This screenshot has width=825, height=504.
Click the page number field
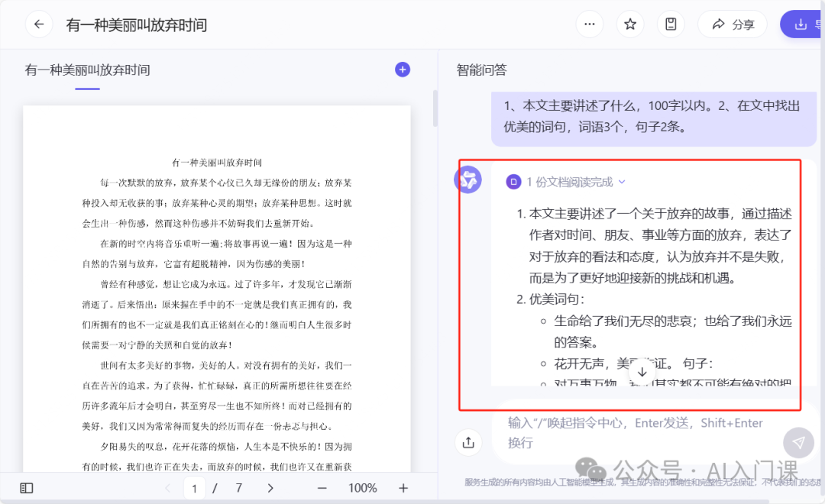click(195, 488)
